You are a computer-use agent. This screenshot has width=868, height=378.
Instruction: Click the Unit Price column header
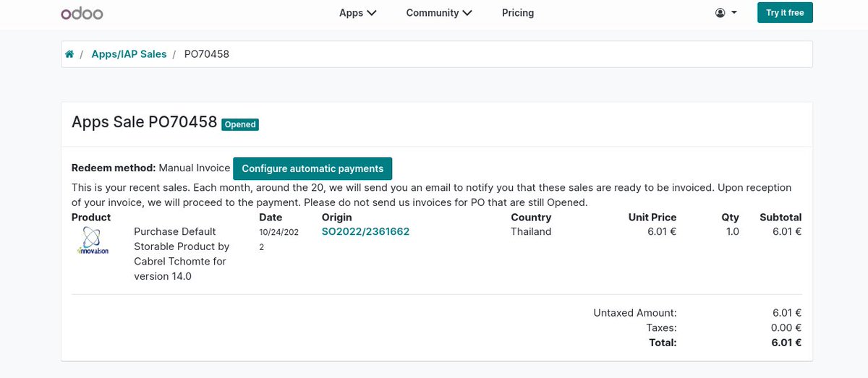pos(652,217)
